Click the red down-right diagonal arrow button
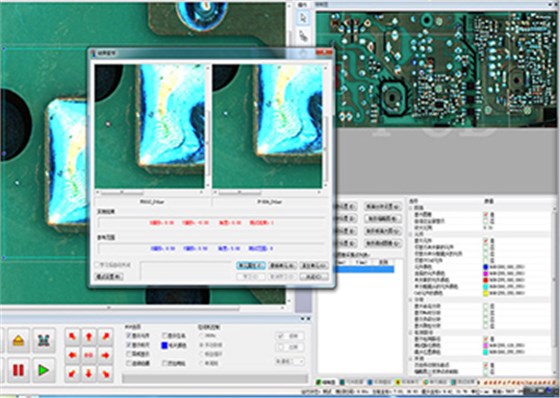 [105, 374]
